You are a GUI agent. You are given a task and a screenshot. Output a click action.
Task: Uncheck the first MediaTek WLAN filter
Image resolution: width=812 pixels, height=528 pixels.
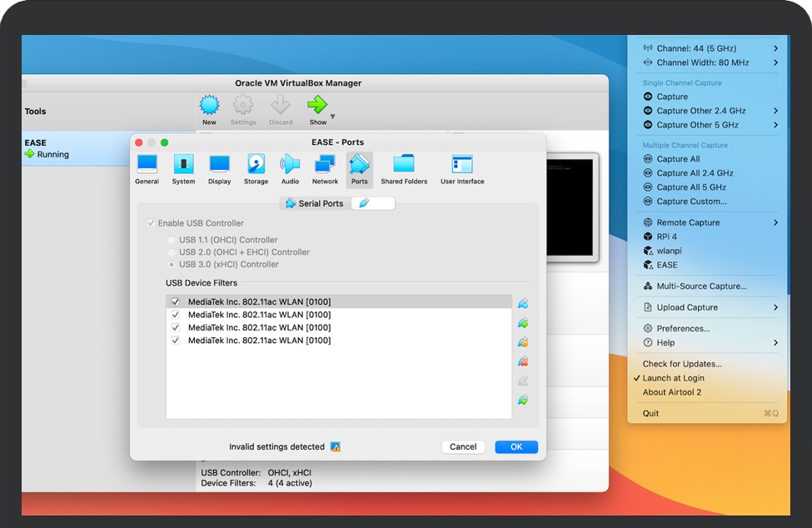click(175, 302)
